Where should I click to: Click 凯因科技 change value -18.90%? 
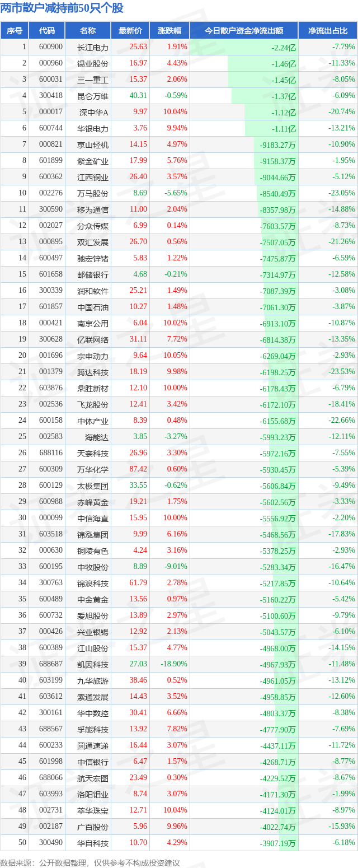(174, 664)
